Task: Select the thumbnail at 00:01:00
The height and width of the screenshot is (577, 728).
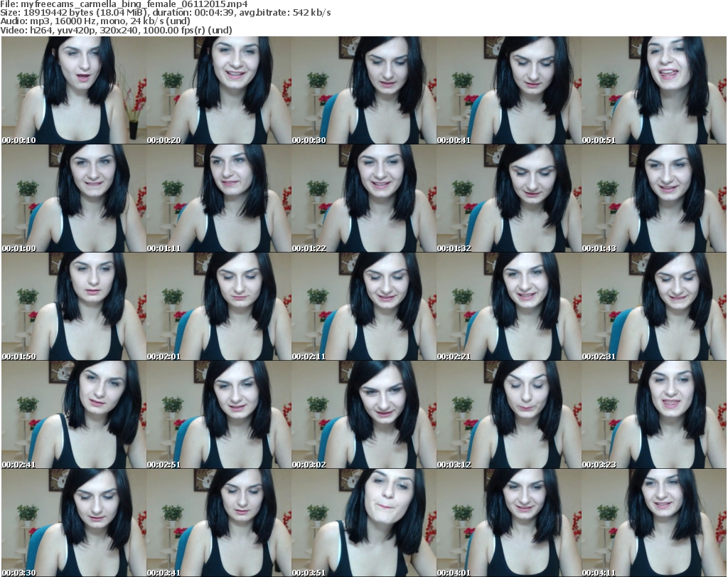Action: 73,198
